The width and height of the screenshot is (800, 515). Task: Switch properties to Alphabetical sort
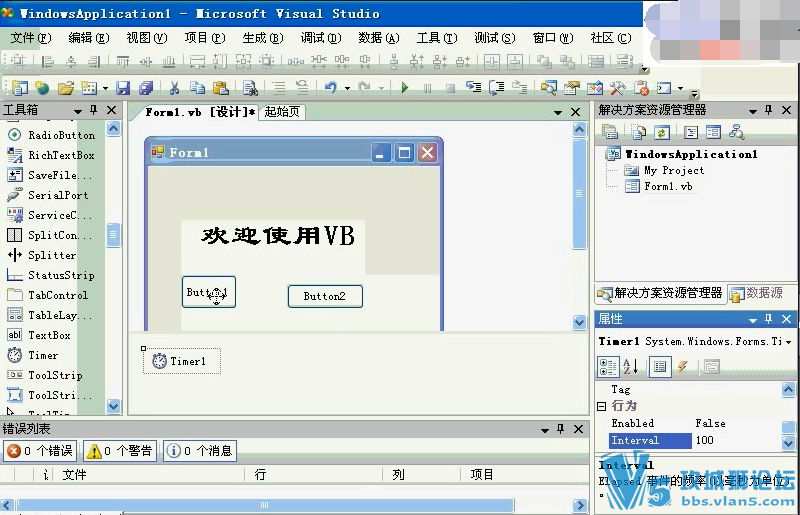[631, 366]
